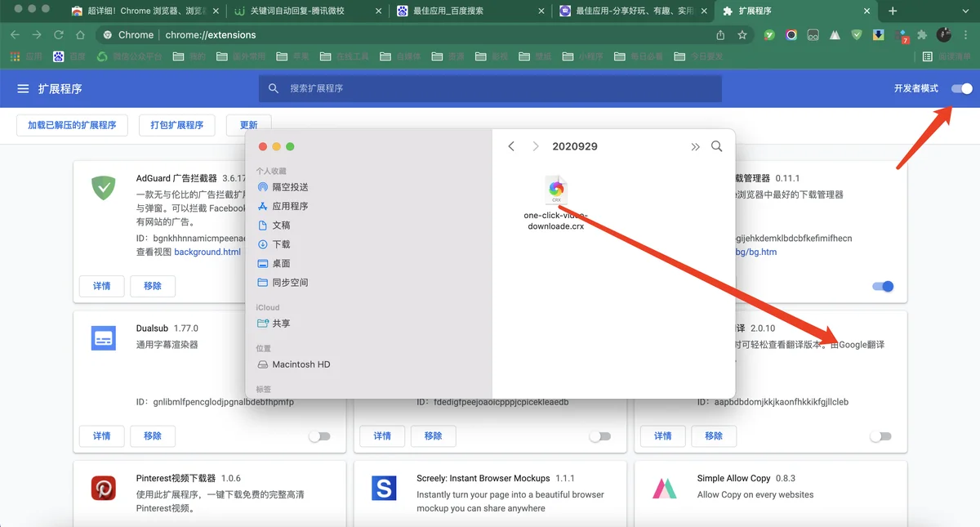Go back in Chrome's navigation toolbar
This screenshot has width=980, height=527.
[x=16, y=35]
